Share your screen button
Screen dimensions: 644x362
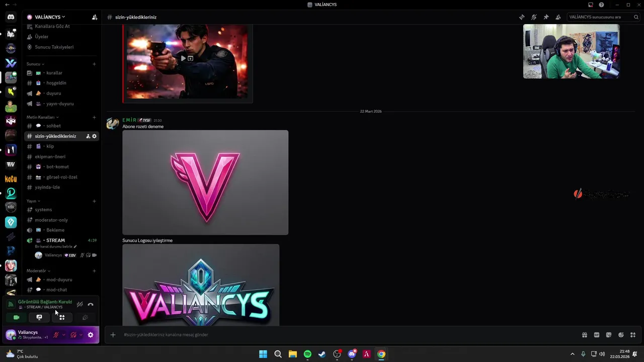(x=39, y=317)
